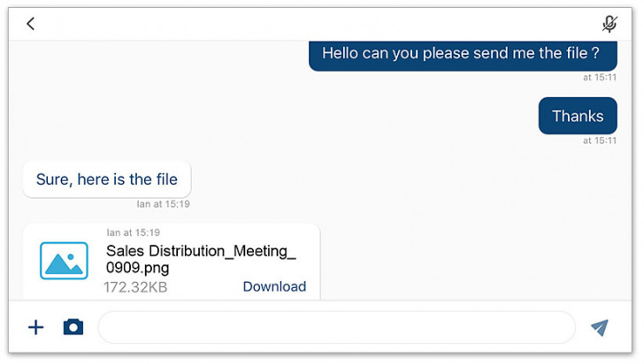The width and height of the screenshot is (644, 364).
Task: Select the Sales Distribution_Meeting_0909.png file name
Action: [201, 259]
